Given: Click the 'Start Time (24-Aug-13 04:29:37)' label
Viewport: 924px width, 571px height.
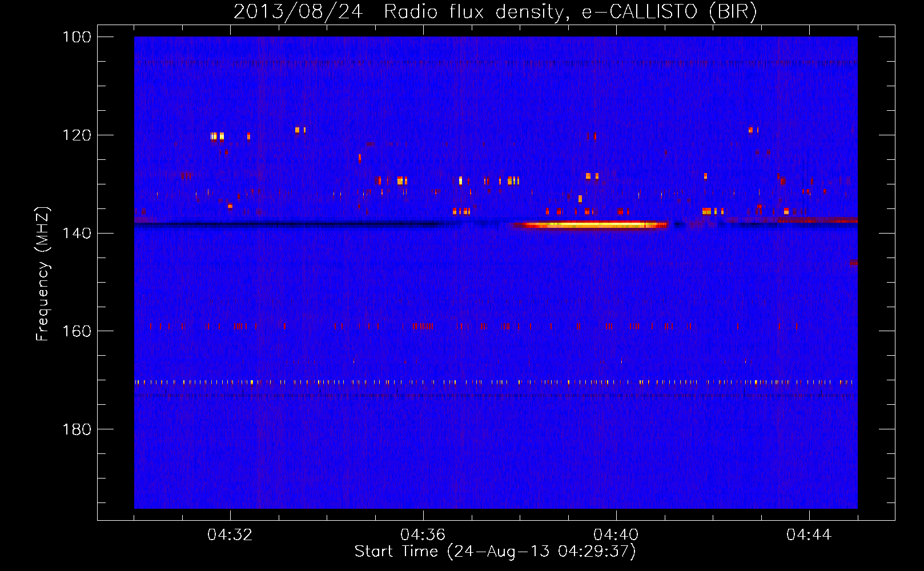Looking at the screenshot, I should pyautogui.click(x=495, y=552).
